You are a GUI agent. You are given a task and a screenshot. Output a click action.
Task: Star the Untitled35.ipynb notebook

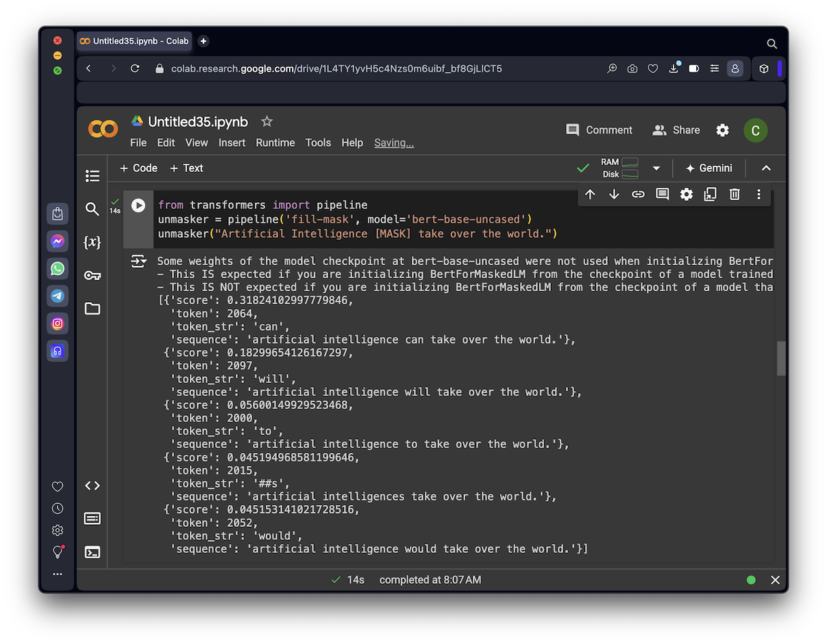click(267, 121)
